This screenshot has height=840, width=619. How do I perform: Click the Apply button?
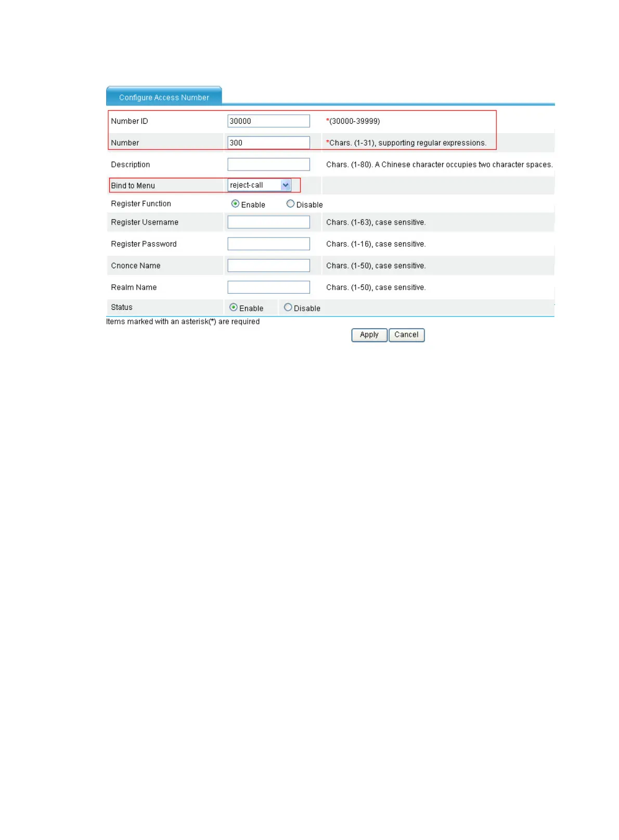[x=369, y=335]
